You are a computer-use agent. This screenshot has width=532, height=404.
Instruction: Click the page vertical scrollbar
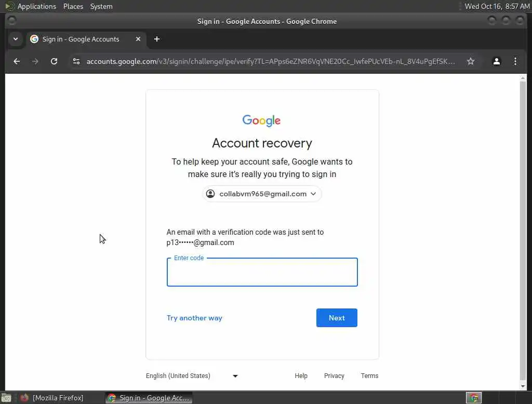(523, 231)
